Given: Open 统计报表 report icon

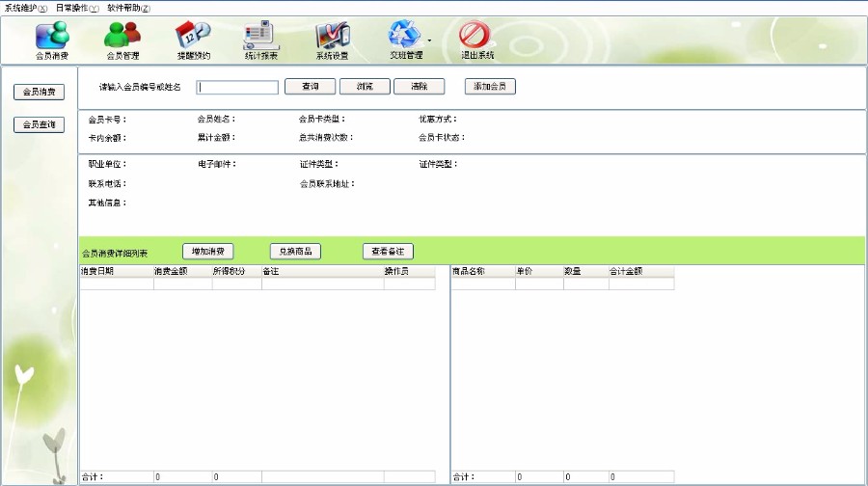Looking at the screenshot, I should coord(261,40).
